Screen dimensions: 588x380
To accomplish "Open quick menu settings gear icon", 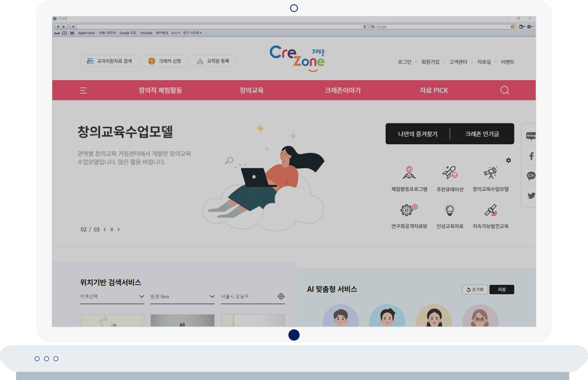I will click(509, 160).
